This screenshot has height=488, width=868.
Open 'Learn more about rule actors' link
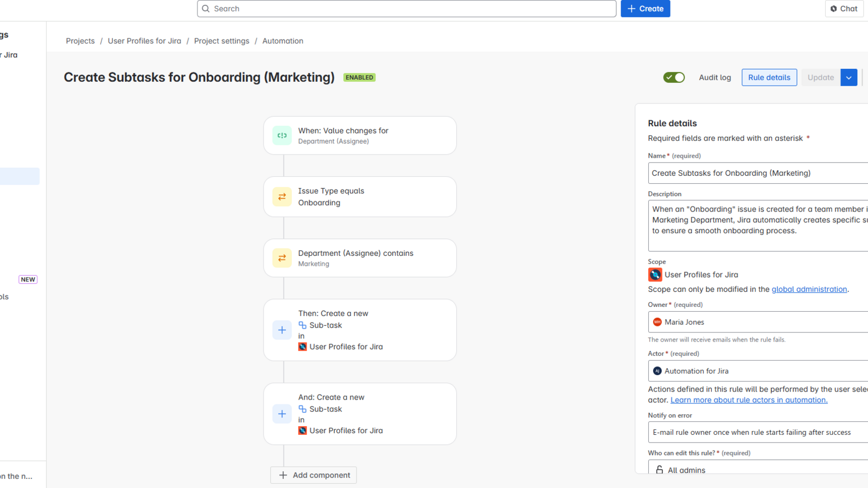click(x=749, y=400)
